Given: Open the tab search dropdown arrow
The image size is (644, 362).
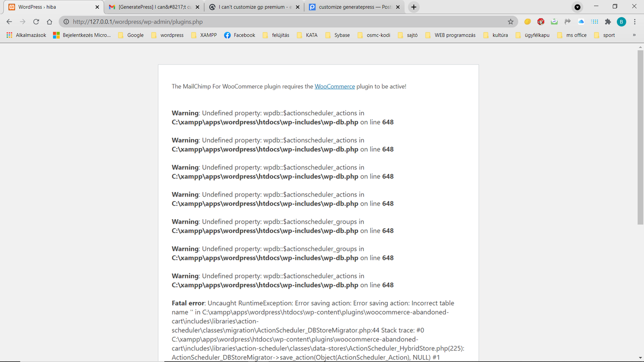Looking at the screenshot, I should (x=578, y=7).
